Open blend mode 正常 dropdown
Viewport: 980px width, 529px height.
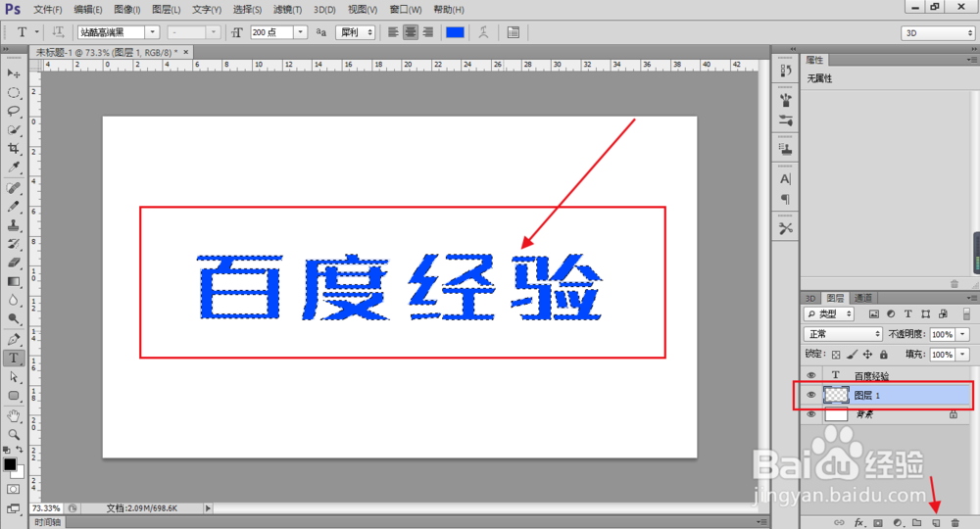(x=843, y=334)
